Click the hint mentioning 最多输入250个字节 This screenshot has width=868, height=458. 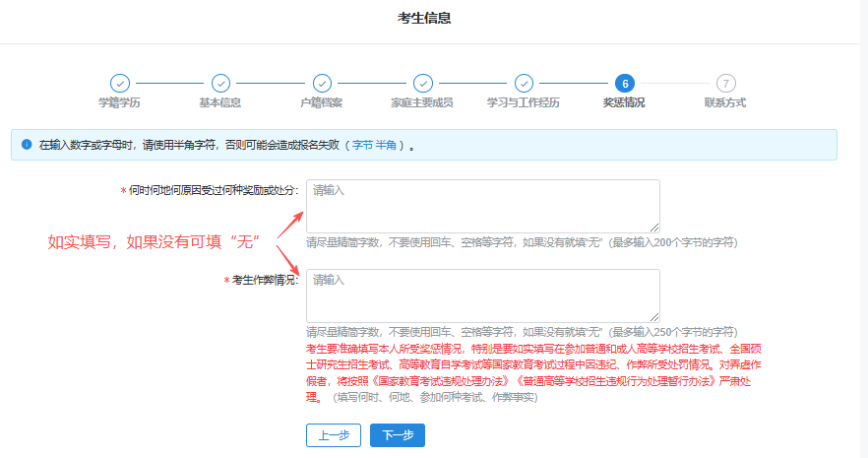point(522,332)
